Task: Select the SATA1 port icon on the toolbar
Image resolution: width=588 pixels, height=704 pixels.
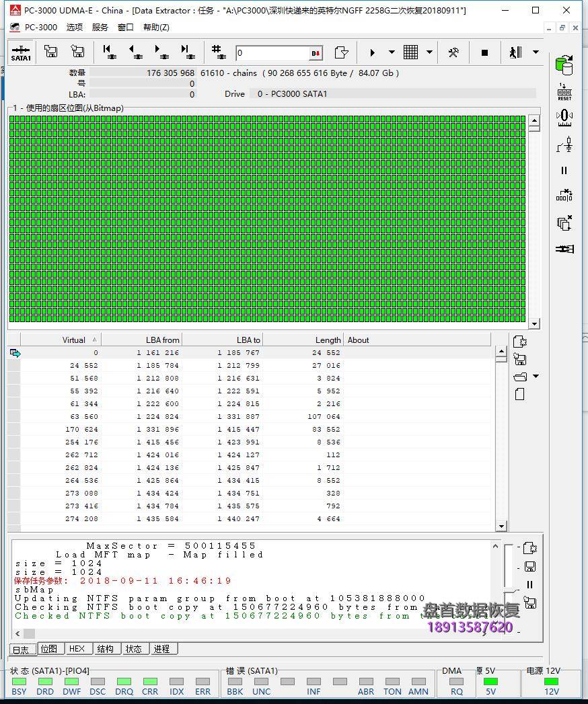Action: 20,52
